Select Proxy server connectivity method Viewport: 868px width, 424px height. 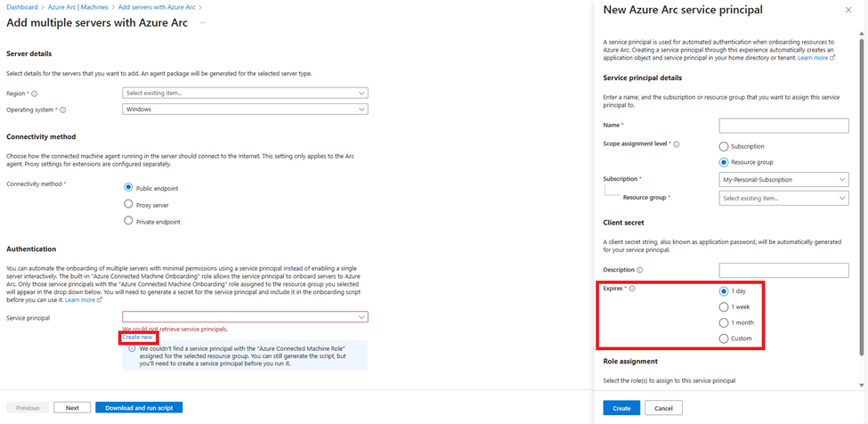[128, 205]
